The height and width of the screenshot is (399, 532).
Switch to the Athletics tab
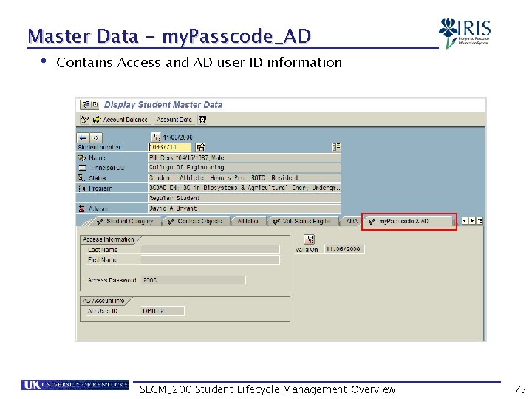(x=248, y=221)
